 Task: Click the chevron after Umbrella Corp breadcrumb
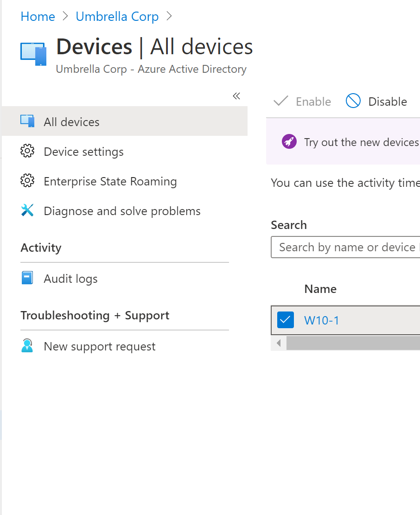point(169,16)
